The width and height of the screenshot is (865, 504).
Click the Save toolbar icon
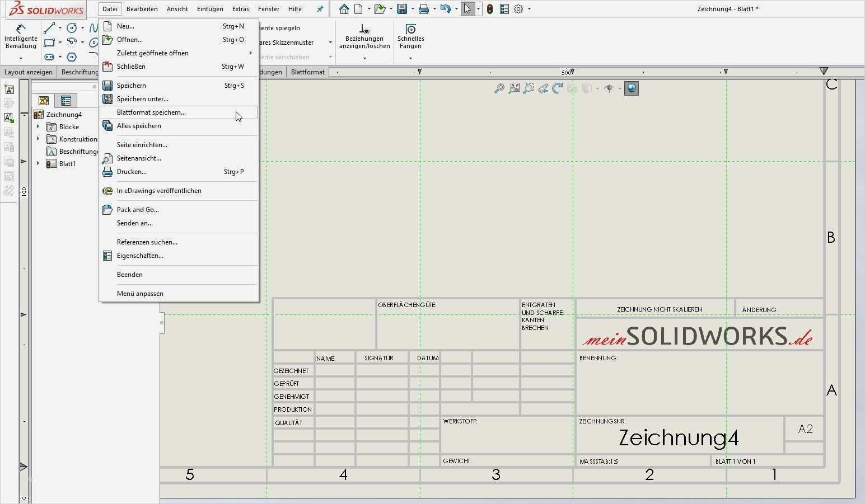click(401, 9)
